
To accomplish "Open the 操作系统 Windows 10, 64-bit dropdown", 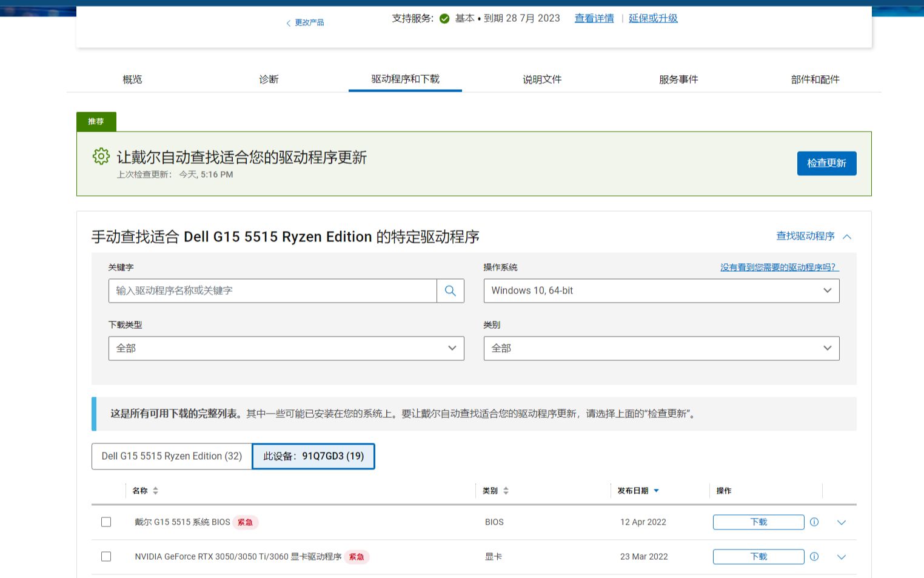I will [661, 291].
